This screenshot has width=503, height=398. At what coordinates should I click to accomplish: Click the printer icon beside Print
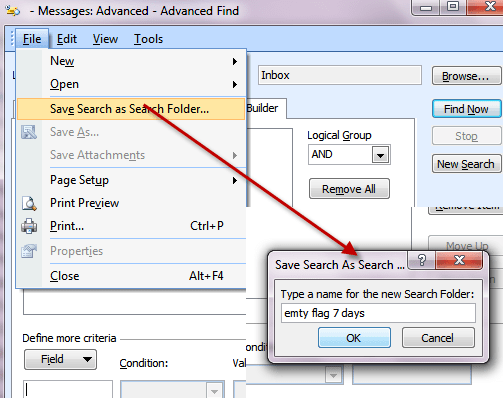pyautogui.click(x=29, y=226)
